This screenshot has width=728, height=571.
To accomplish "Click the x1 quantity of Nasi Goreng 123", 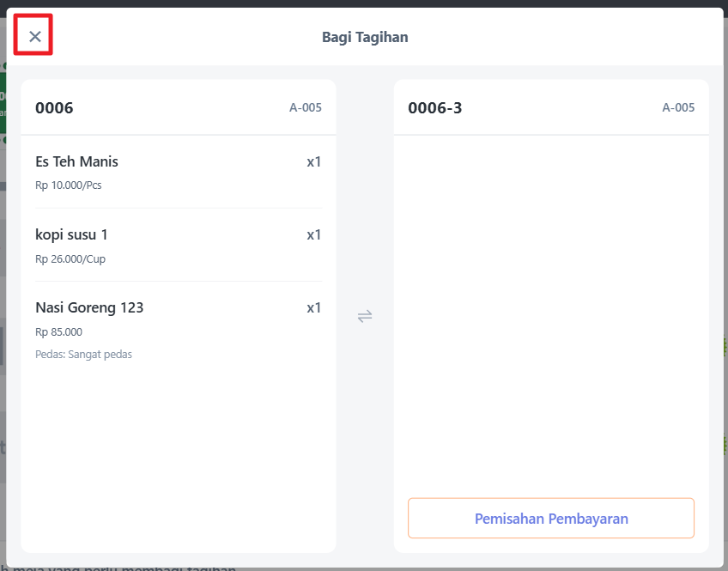I will pyautogui.click(x=314, y=307).
